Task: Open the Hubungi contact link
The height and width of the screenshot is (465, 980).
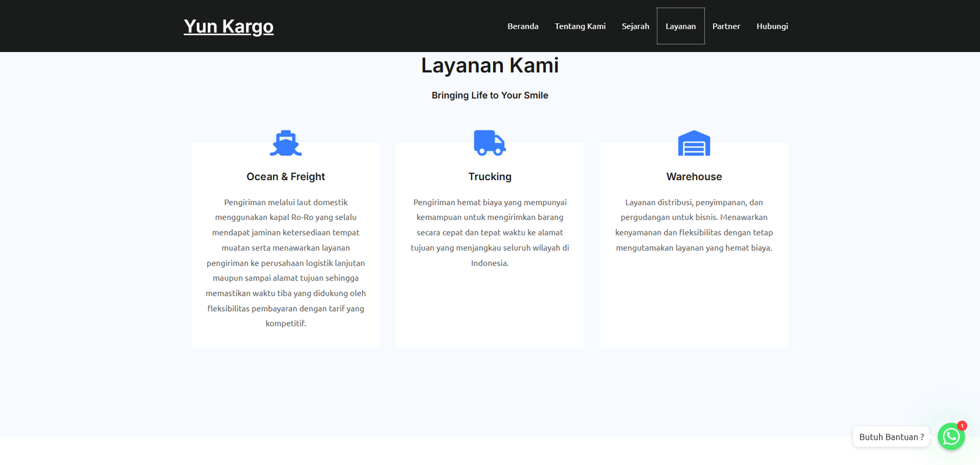Action: (772, 26)
